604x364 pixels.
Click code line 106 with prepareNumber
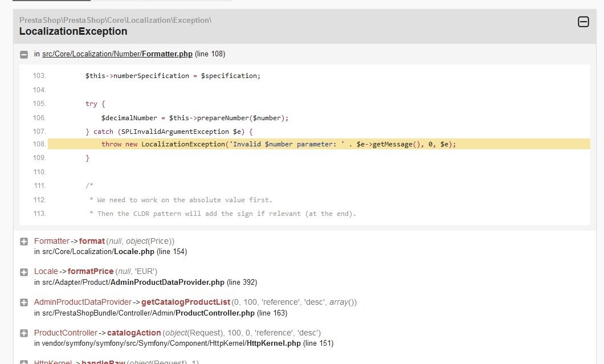click(194, 118)
